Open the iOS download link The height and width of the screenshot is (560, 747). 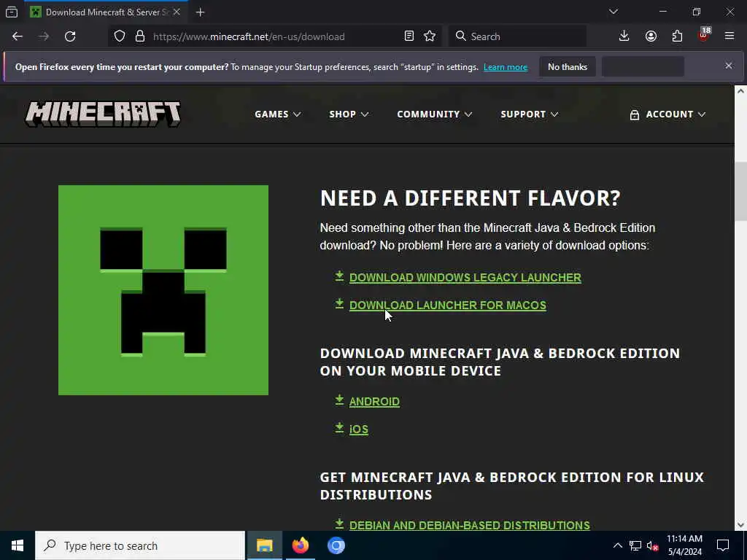[x=358, y=429]
